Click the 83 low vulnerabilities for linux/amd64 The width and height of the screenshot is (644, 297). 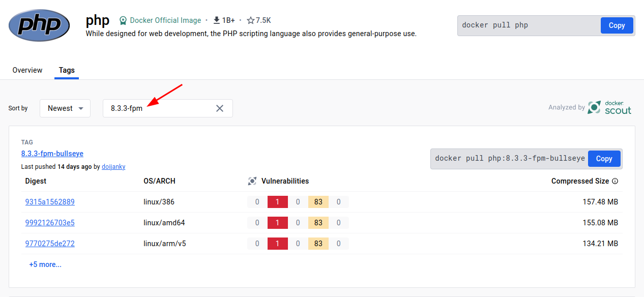pos(318,223)
